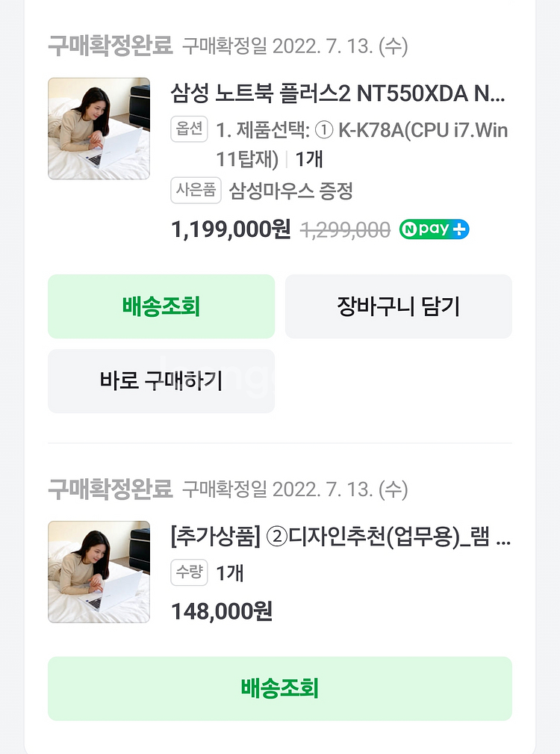Click the second order's 구매확정완료 status
The image size is (560, 754).
(x=111, y=489)
